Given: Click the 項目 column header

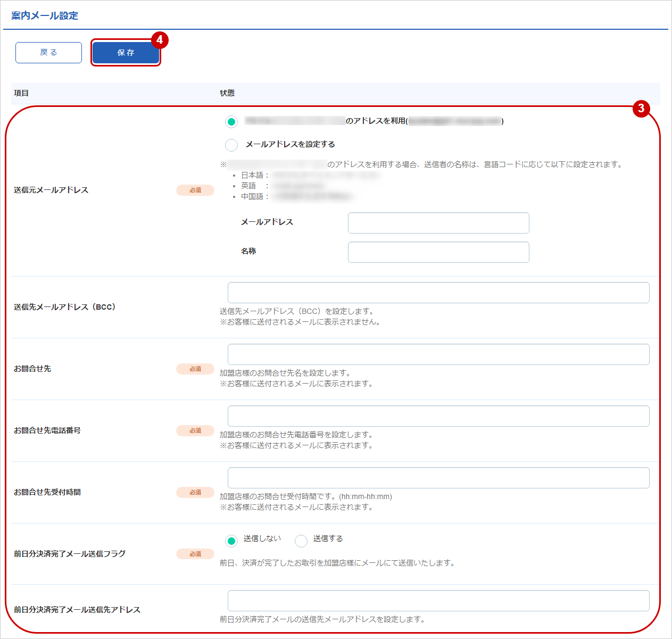Looking at the screenshot, I should (x=21, y=93).
